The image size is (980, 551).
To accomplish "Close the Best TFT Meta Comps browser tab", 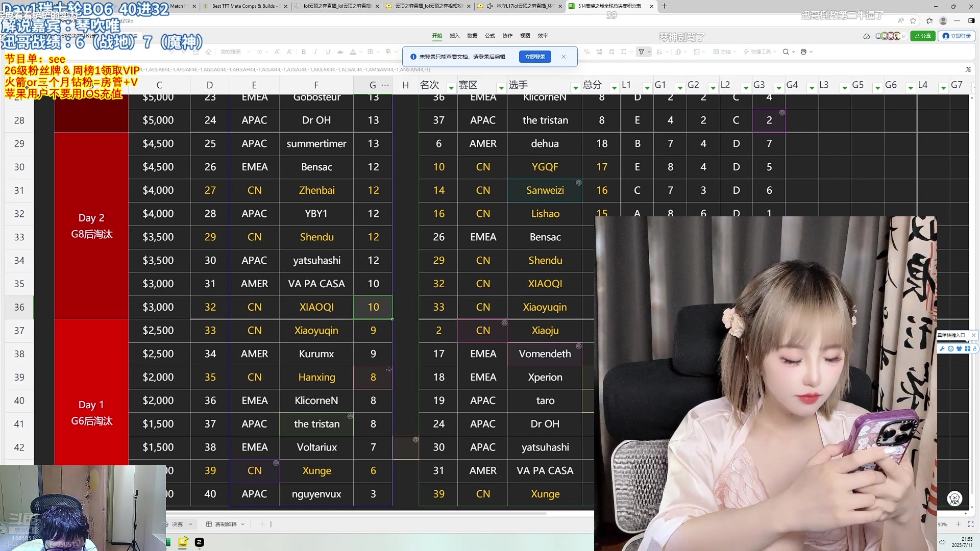I will click(x=285, y=6).
